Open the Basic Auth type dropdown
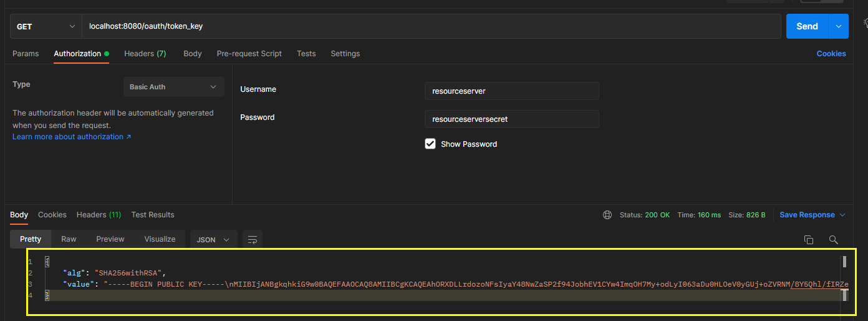Screen dimensions: 868x321 (174, 87)
